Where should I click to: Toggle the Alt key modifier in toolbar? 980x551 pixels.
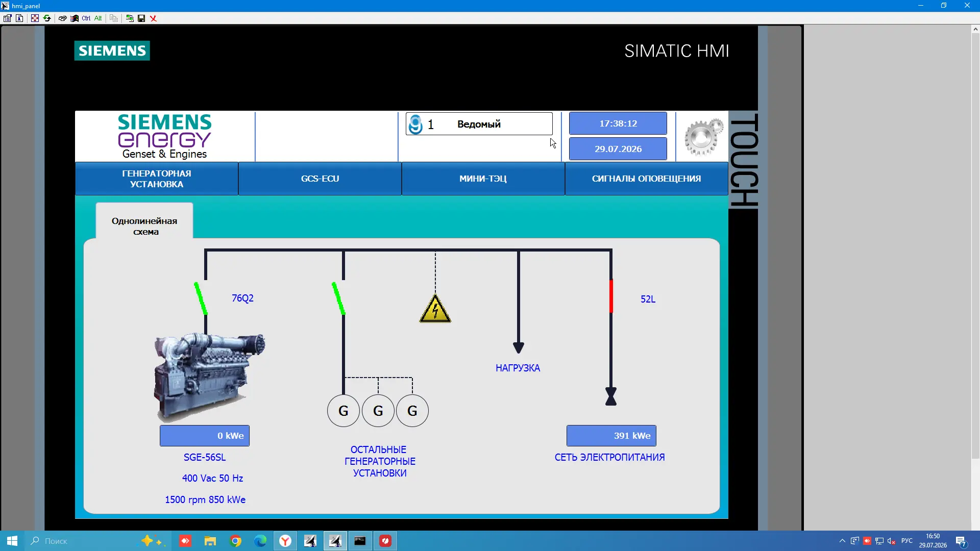(98, 18)
